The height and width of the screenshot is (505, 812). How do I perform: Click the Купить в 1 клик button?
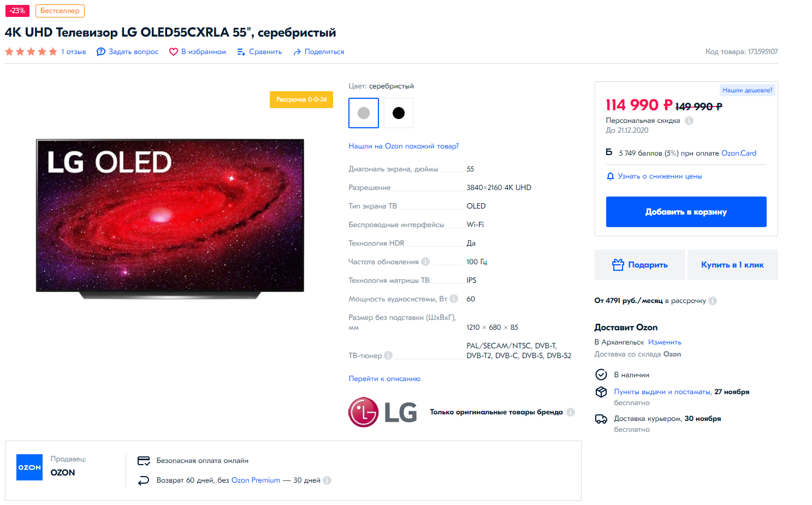(732, 265)
